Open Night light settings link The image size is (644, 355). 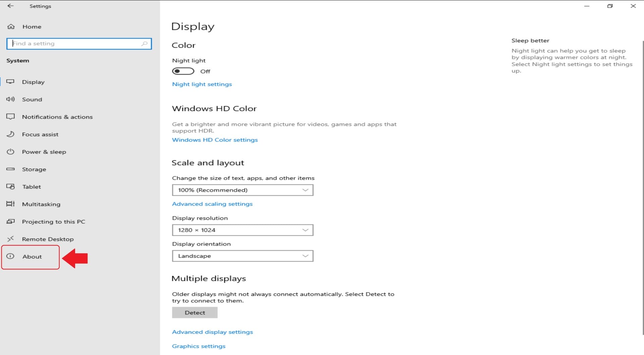coord(202,84)
